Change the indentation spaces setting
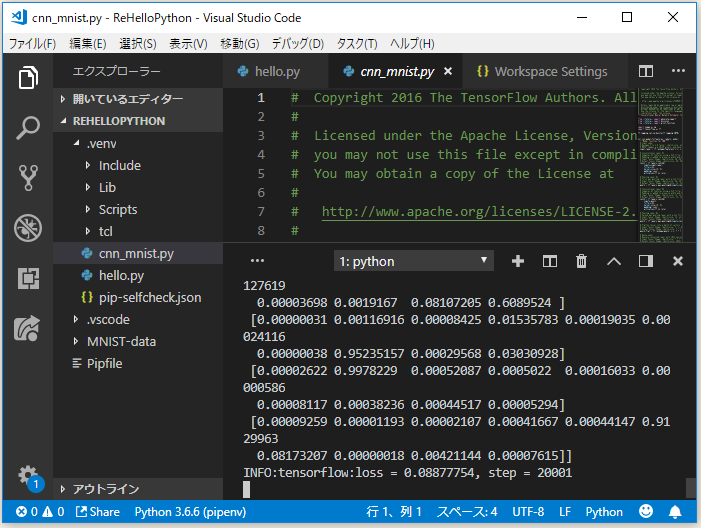701x528 pixels. point(467,512)
